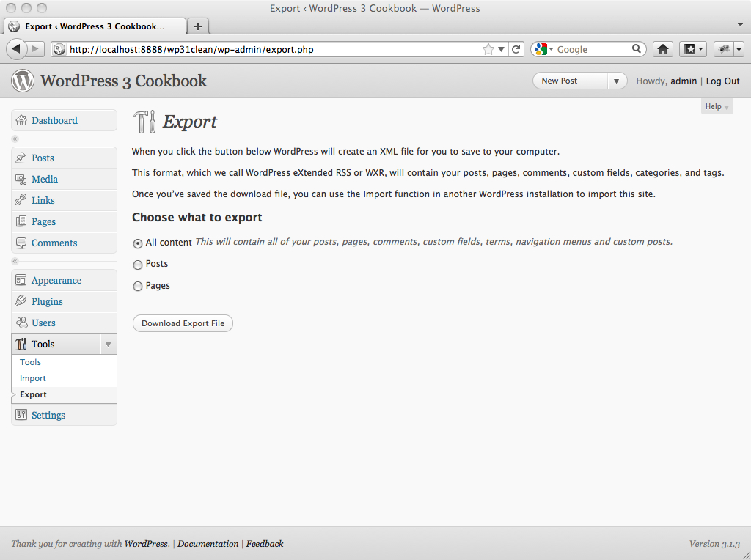751x560 pixels.
Task: Select the Export WordPress 3 Cookbook tab
Action: tap(95, 26)
